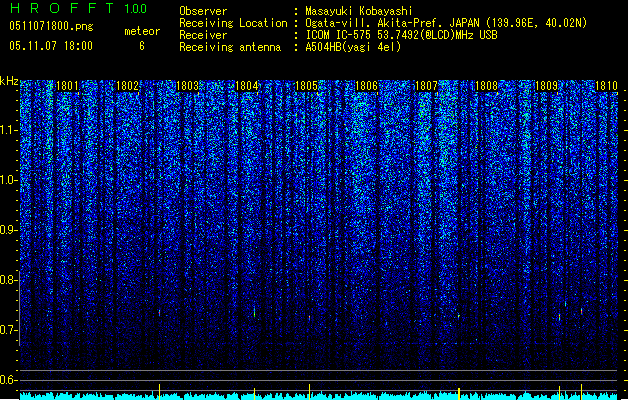
Task: Click the yellow detection tick between 1802 and 1803
Action: point(159,392)
